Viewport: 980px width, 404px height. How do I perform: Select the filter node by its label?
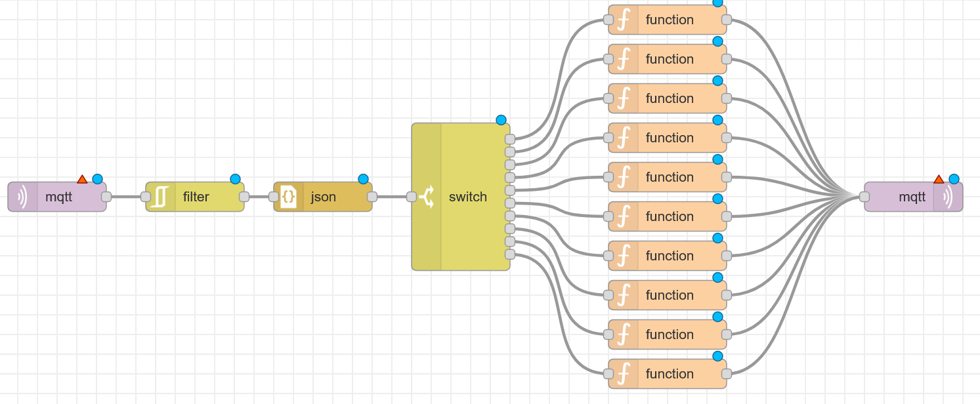coord(196,197)
